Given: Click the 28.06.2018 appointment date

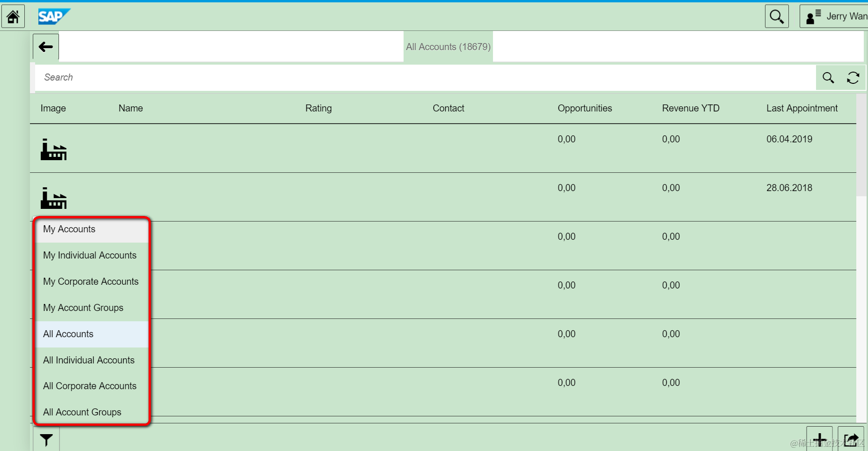Looking at the screenshot, I should pos(789,188).
